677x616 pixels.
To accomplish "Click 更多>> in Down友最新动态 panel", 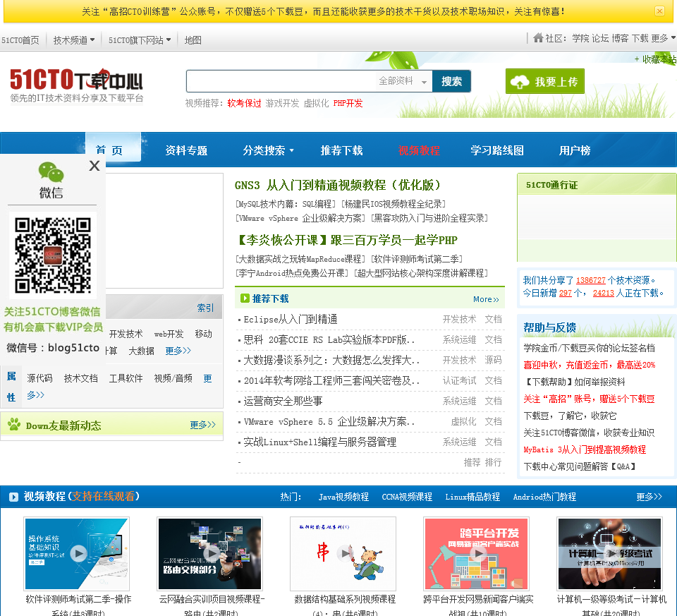I will [202, 425].
